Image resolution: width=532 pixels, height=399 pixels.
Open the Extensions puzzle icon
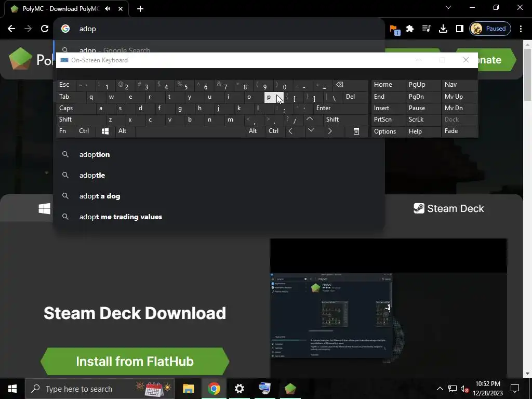tap(410, 29)
